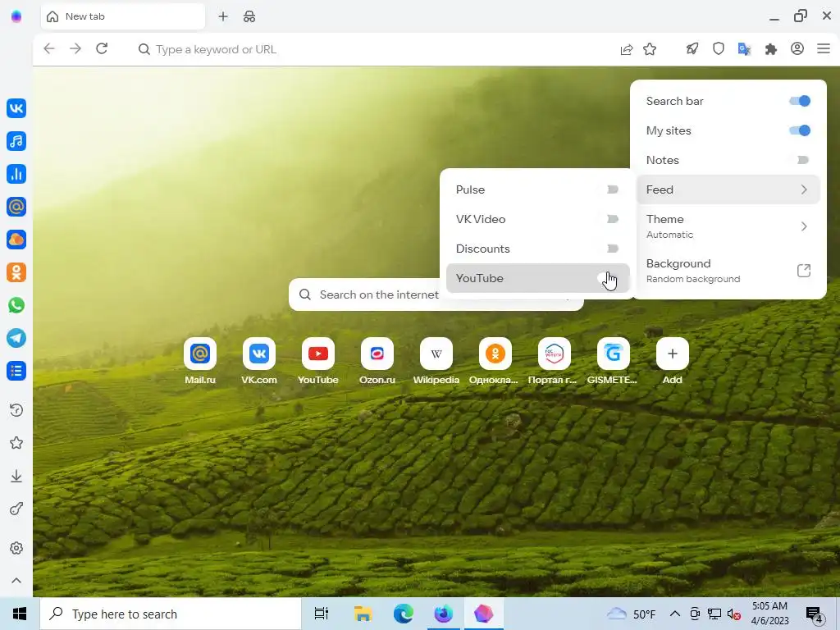Toggle the My sites switch off

point(800,130)
